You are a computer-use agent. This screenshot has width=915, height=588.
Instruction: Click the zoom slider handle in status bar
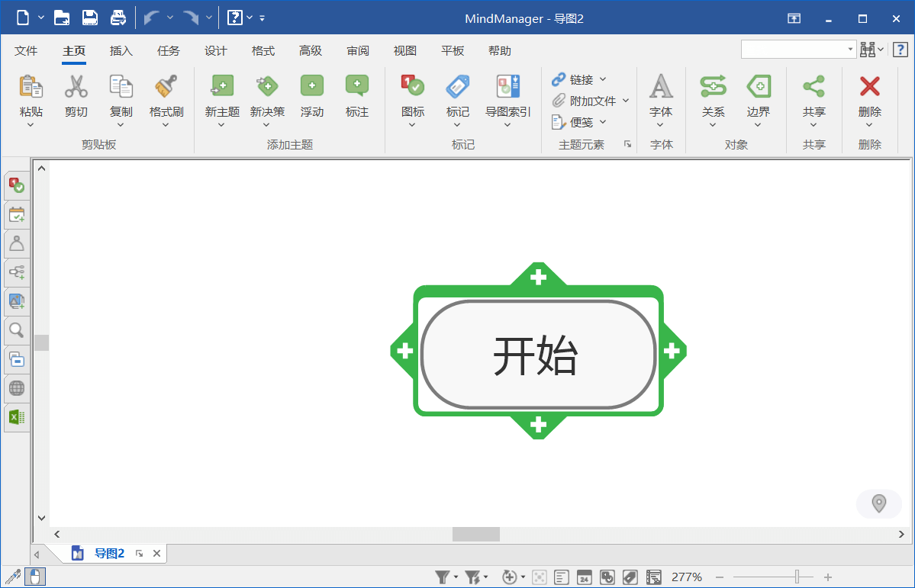797,577
